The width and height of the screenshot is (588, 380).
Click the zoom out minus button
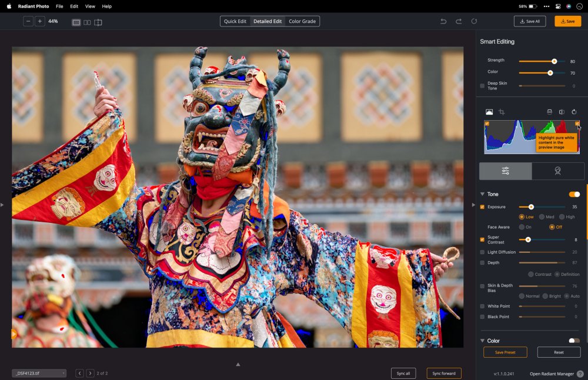point(28,21)
